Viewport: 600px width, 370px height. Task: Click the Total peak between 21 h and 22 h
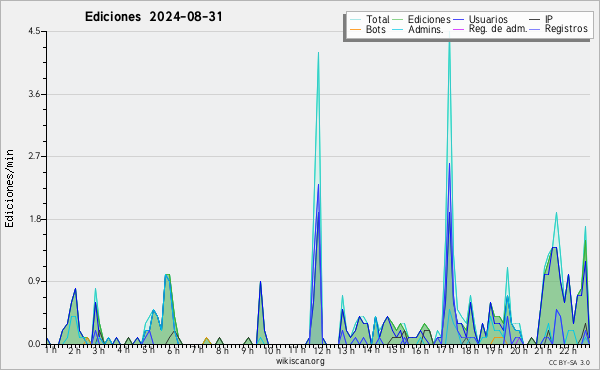pos(556,213)
